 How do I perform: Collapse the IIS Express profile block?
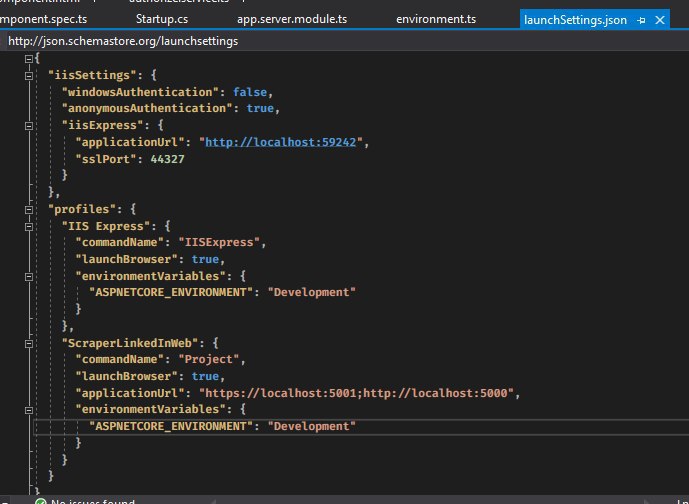29,227
